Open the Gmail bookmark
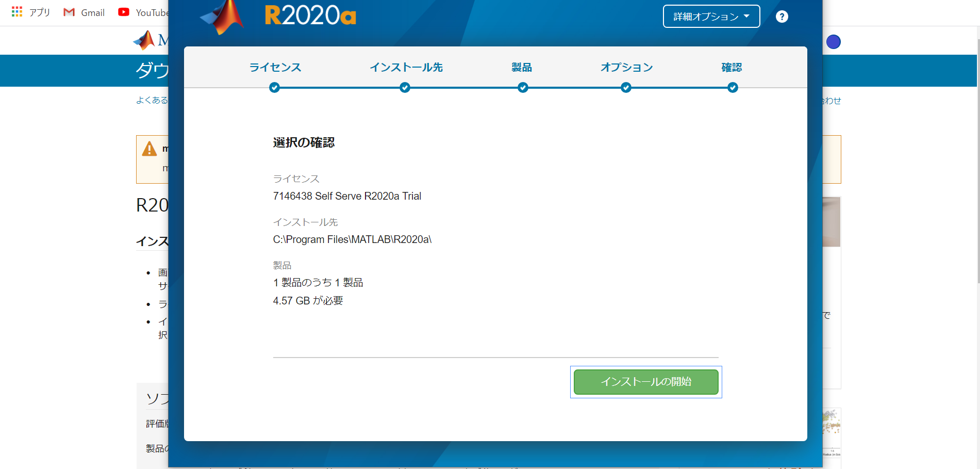Image resolution: width=980 pixels, height=469 pixels. pyautogui.click(x=84, y=12)
